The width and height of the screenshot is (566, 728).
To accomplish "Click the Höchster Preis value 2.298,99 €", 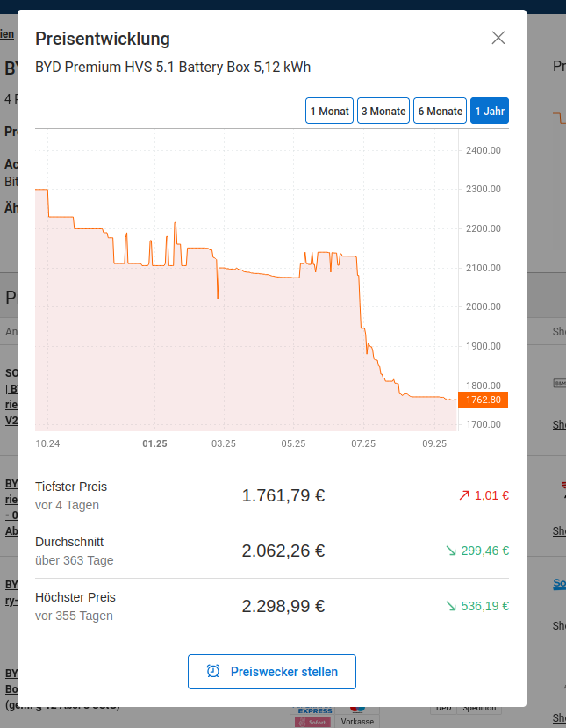I will (x=283, y=606).
